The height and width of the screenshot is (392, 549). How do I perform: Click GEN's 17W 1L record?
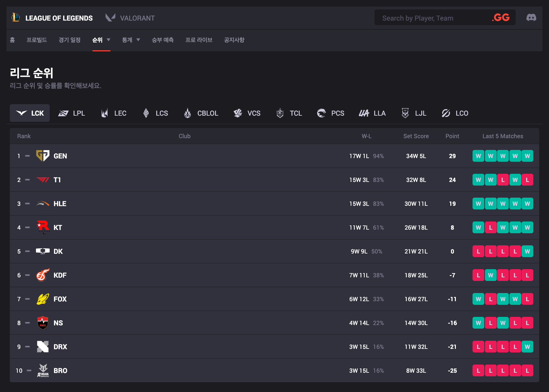pyautogui.click(x=359, y=156)
